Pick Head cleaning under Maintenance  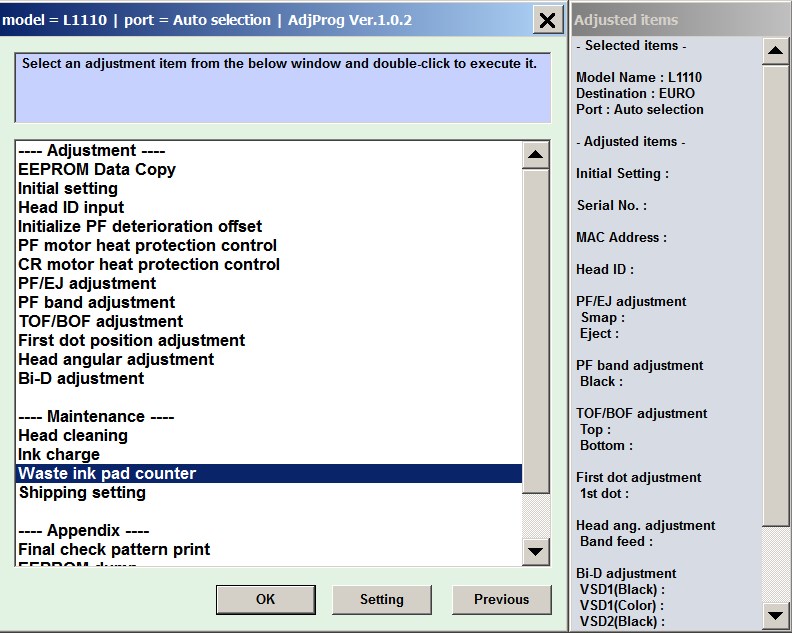click(x=73, y=435)
